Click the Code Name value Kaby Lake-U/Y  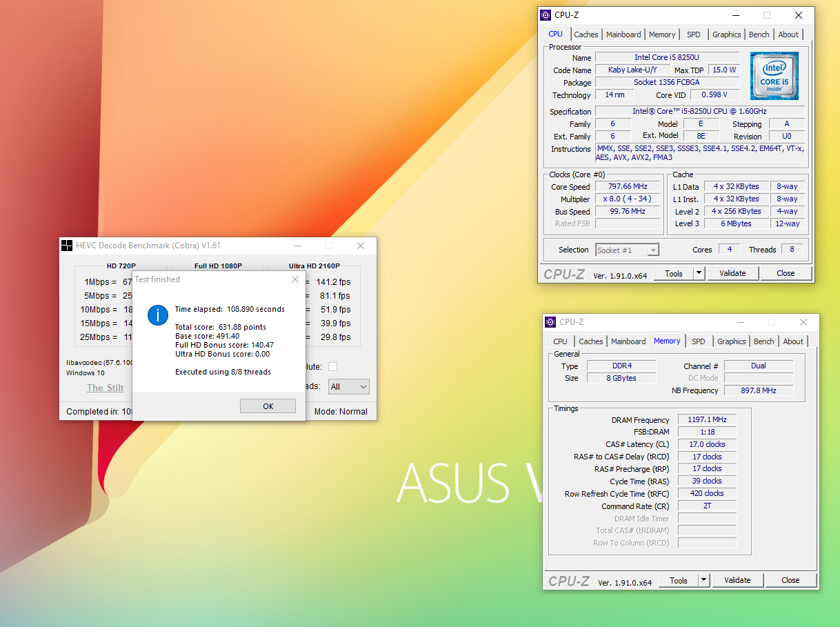[x=632, y=70]
